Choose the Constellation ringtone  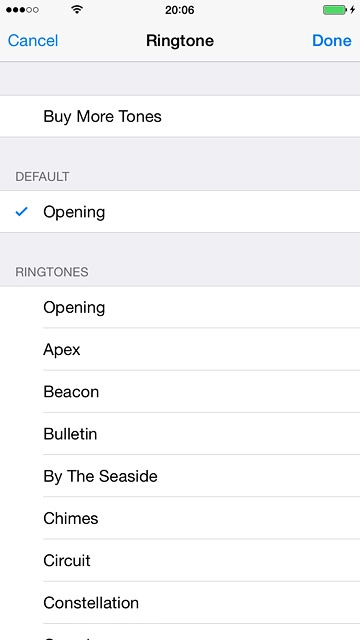coord(180,602)
